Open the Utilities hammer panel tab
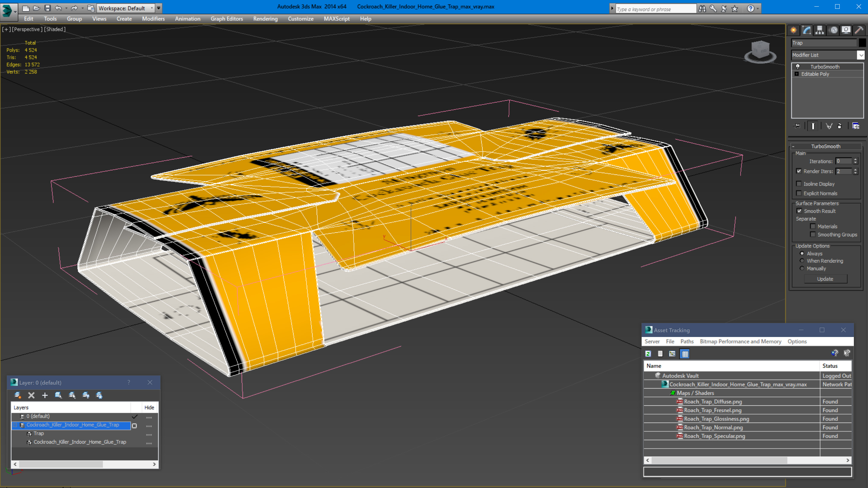 (x=859, y=30)
